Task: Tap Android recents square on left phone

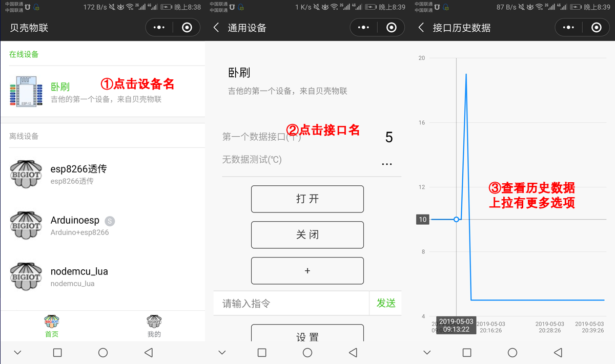Action: click(x=57, y=352)
